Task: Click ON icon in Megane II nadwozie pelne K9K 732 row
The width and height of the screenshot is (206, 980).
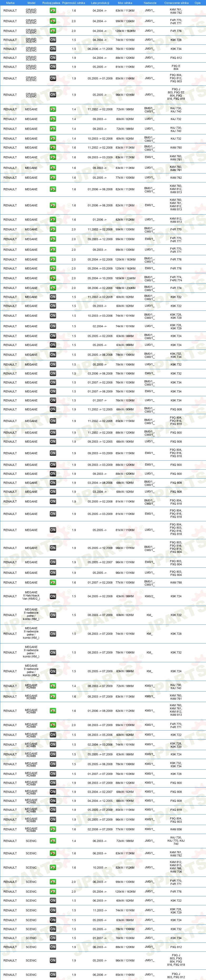Action: [53, 652]
